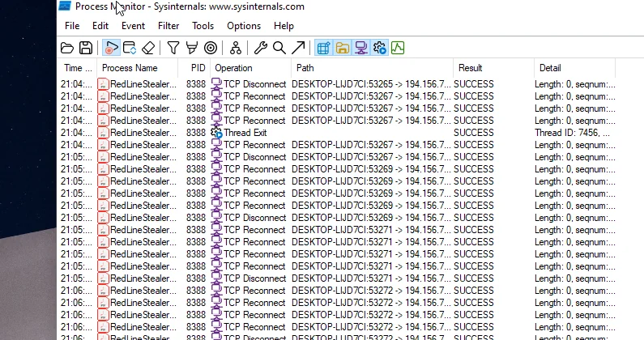Click the Process Name column header

[x=138, y=68]
